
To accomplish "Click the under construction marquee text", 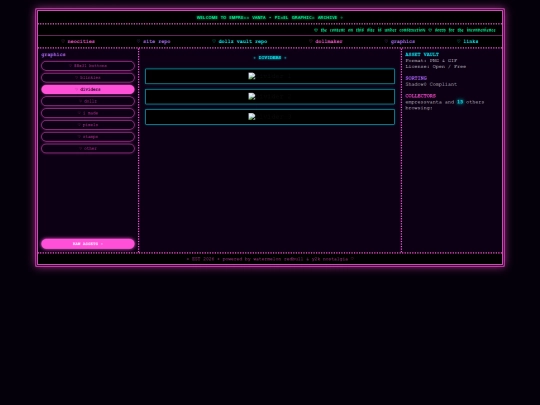I will point(405,30).
